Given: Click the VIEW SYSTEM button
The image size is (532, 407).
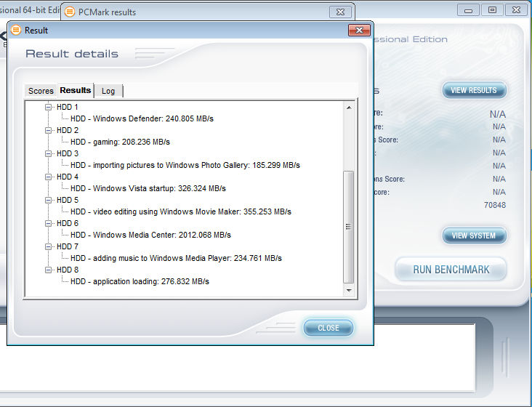Looking at the screenshot, I should tap(474, 235).
